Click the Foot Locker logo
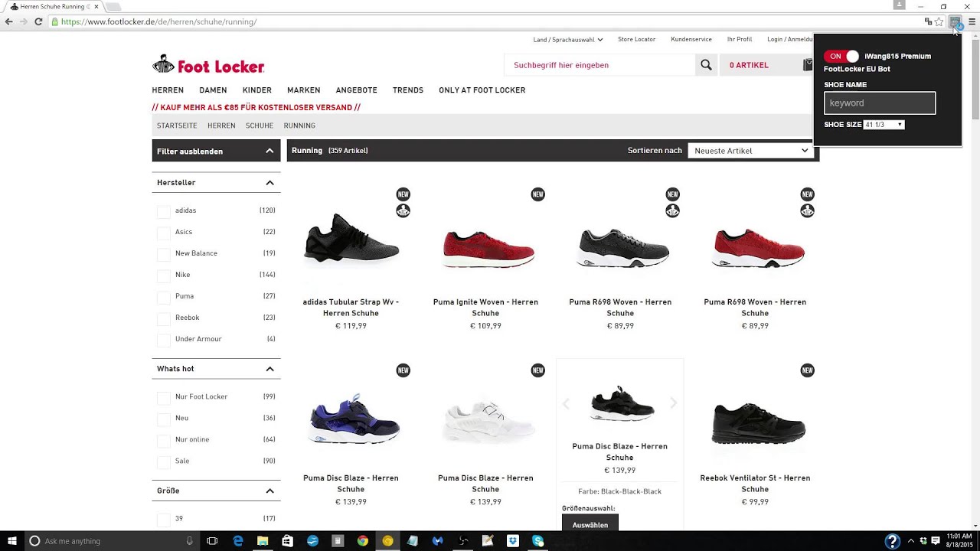Image resolution: width=980 pixels, height=551 pixels. coord(208,65)
